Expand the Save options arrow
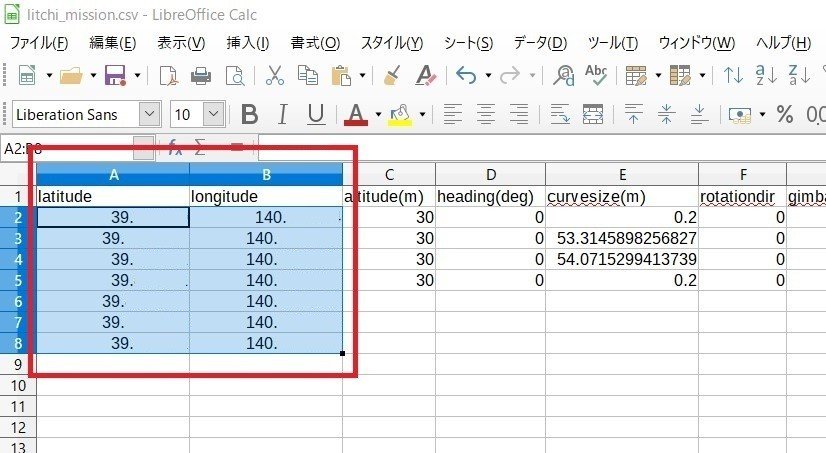Viewport: 826px width, 453px height. point(137,75)
